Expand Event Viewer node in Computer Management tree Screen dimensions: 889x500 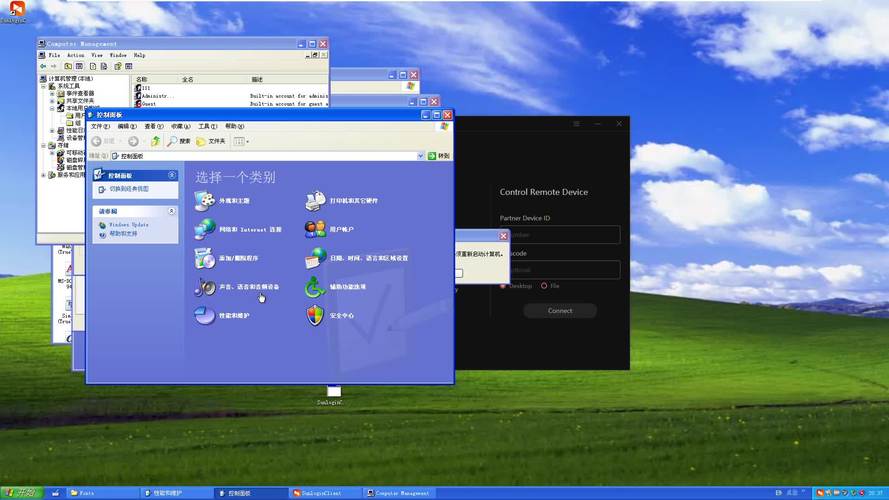(52, 94)
